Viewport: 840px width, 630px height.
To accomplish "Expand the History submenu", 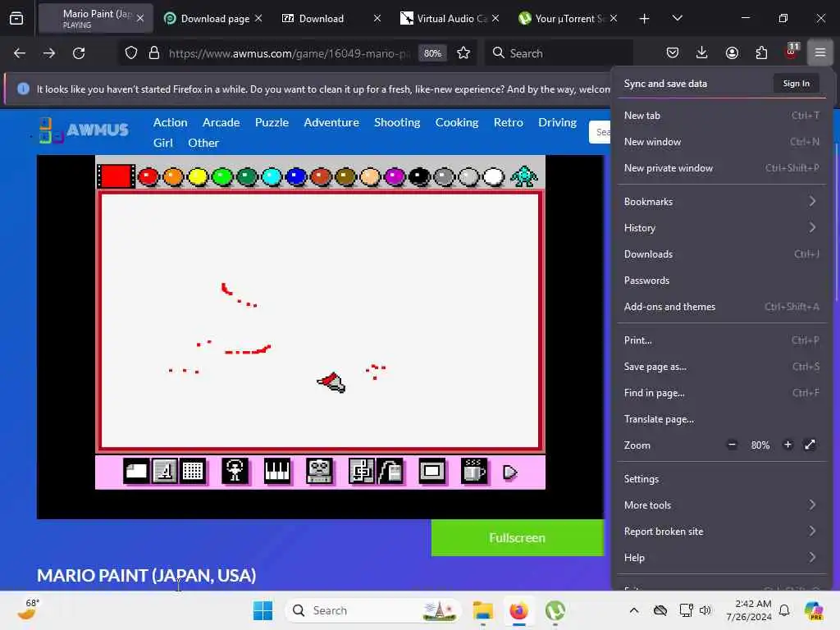I will [x=721, y=228].
